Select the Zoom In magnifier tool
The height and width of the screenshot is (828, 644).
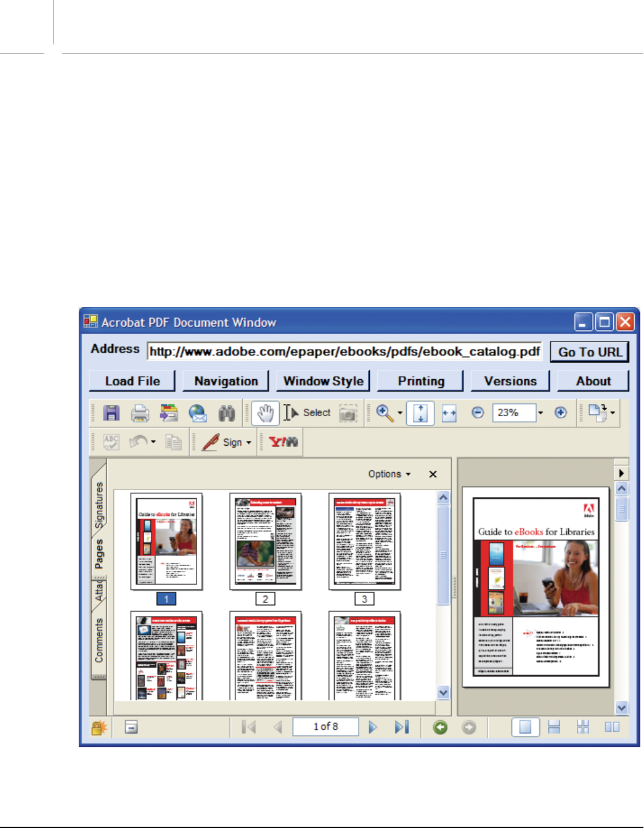(x=385, y=412)
